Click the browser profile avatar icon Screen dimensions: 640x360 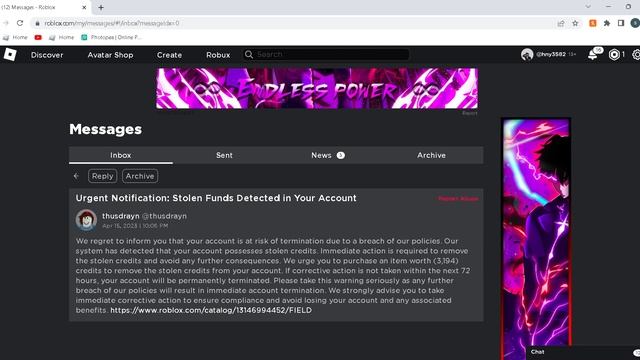click(635, 23)
